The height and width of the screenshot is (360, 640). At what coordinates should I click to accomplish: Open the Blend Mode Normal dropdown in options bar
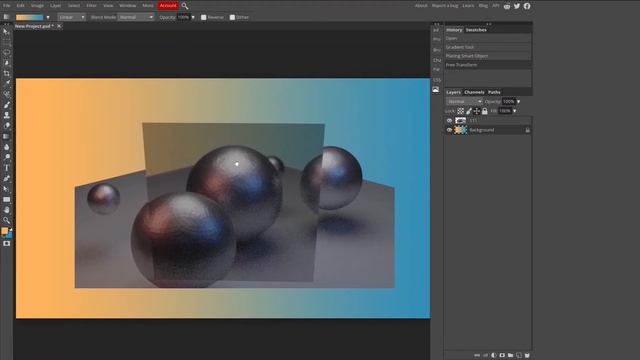click(x=136, y=18)
